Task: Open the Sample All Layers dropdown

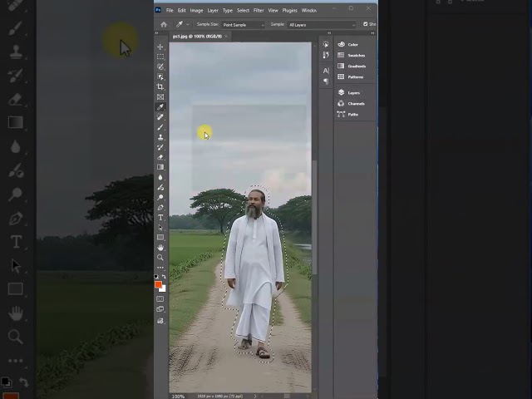Action: [x=322, y=25]
